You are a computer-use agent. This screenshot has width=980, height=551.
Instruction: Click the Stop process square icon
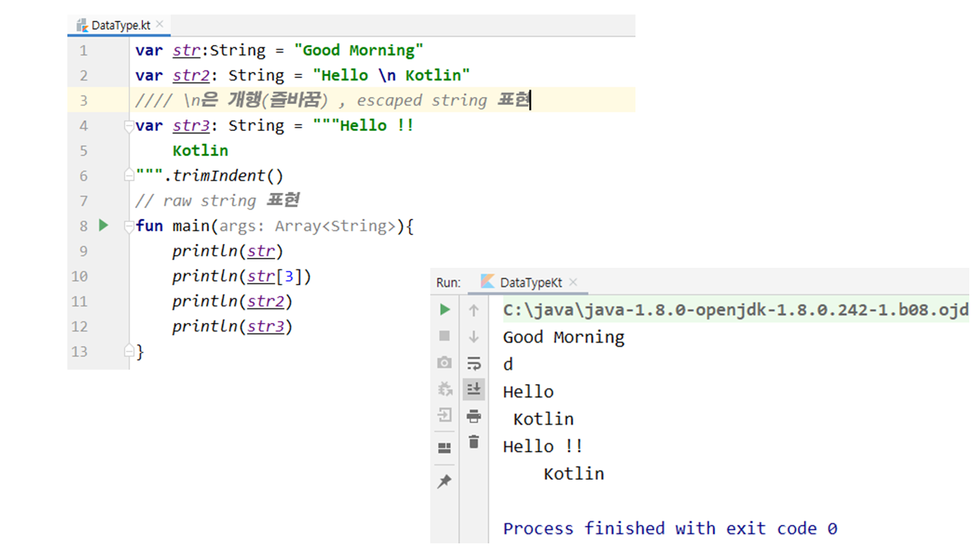coord(445,336)
